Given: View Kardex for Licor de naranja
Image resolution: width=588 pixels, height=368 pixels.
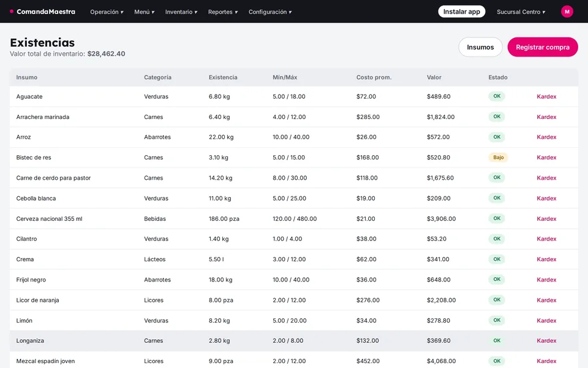Looking at the screenshot, I should (x=546, y=300).
